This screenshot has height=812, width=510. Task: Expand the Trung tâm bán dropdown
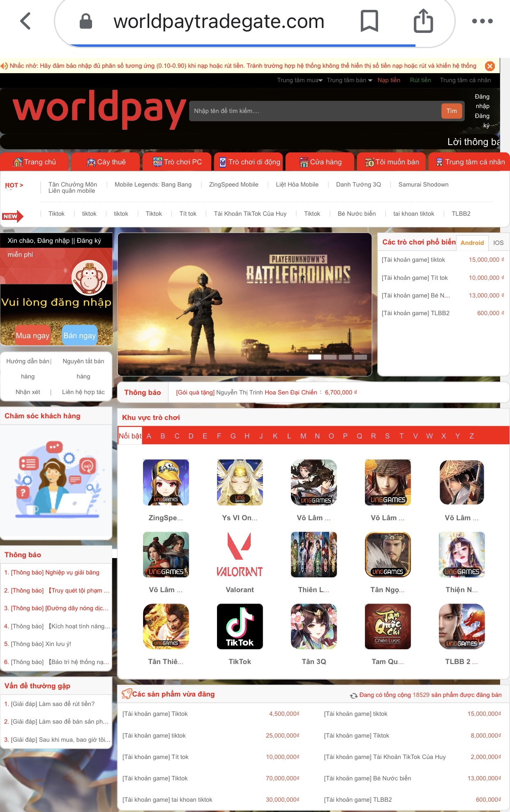[x=349, y=80]
